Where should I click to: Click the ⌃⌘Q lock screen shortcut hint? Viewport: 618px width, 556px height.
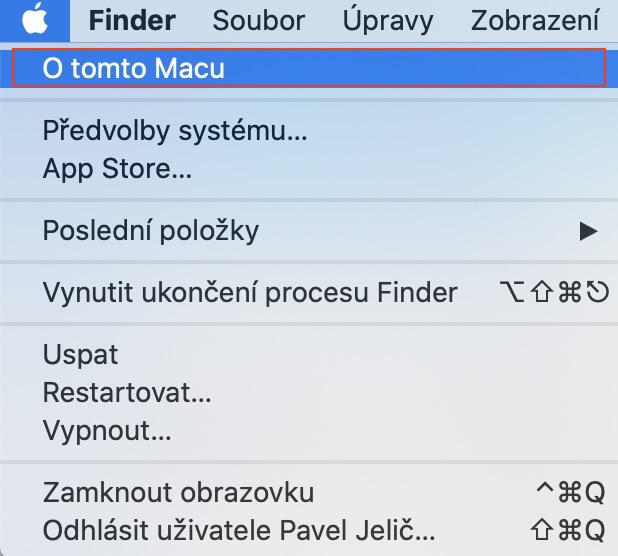[x=571, y=492]
